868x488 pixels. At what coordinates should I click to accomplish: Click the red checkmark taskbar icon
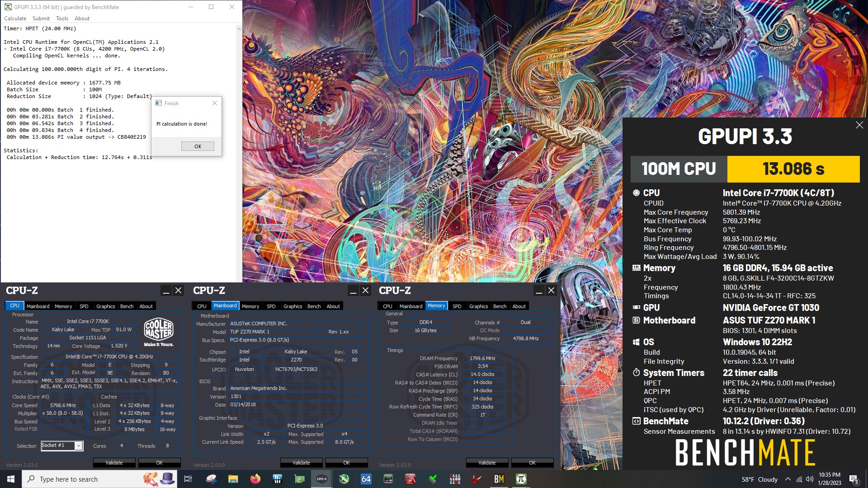476,479
